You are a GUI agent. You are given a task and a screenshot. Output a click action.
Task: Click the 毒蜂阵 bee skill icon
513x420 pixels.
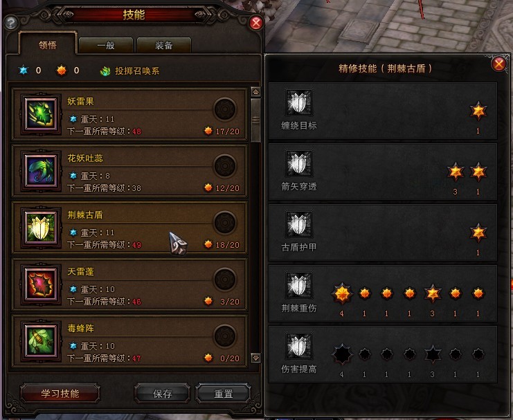tap(41, 341)
